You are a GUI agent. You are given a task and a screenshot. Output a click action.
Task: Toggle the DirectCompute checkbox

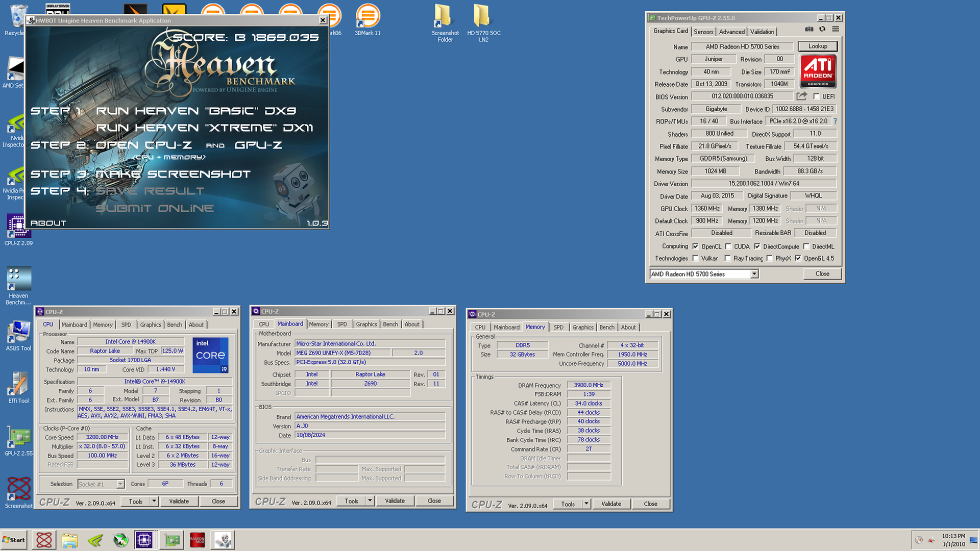(x=757, y=246)
